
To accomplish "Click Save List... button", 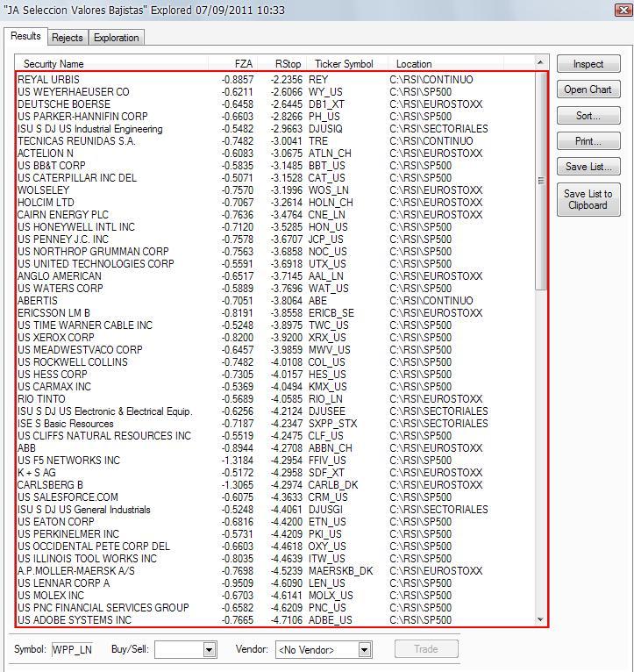I will tap(588, 167).
